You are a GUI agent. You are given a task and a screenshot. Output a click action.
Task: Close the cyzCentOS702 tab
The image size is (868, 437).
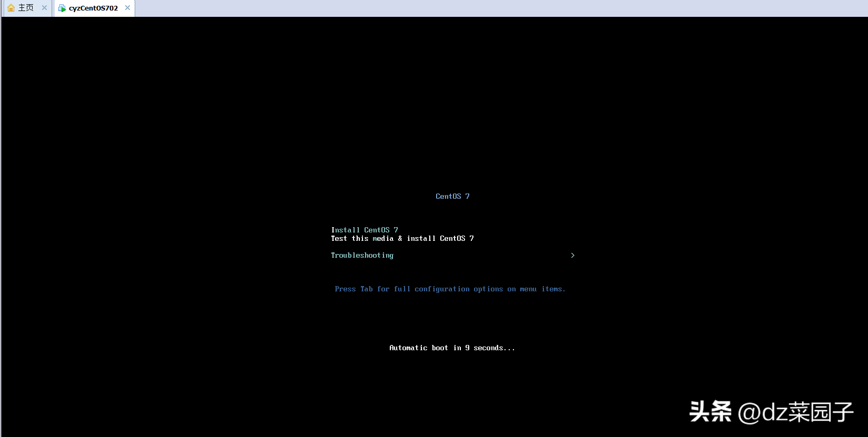[x=127, y=8]
